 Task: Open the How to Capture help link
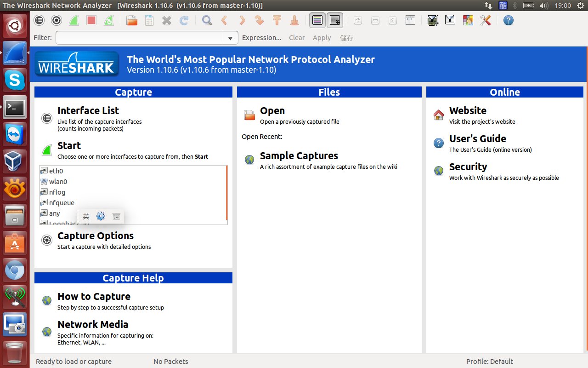tap(94, 296)
